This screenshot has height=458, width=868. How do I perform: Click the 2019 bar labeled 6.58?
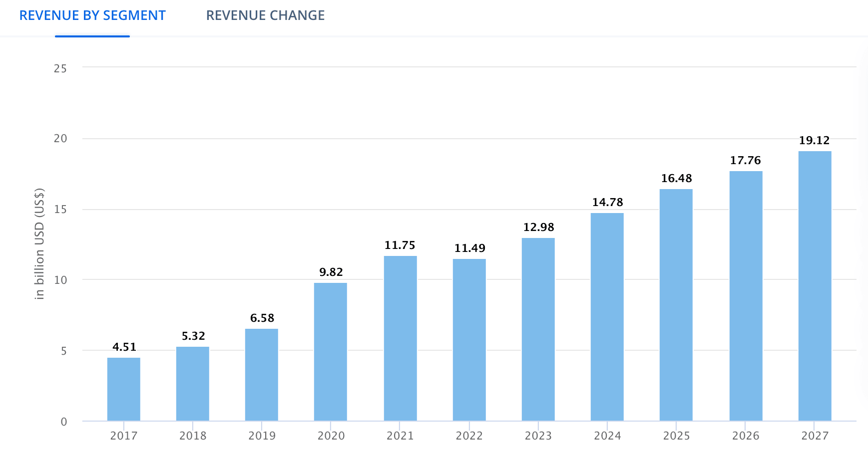click(x=261, y=375)
